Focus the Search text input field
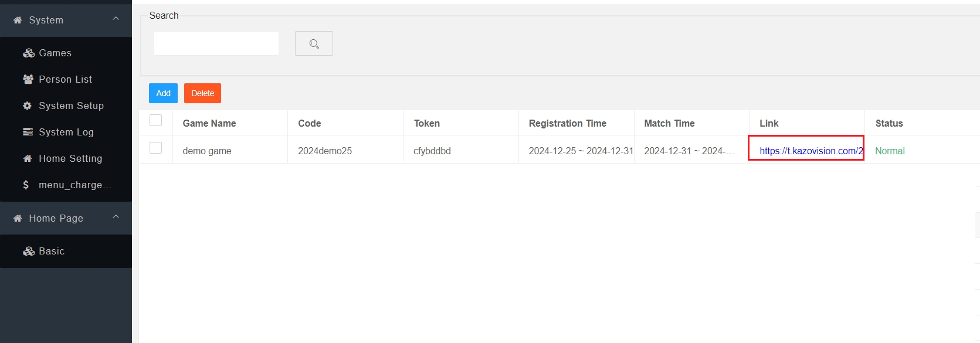Screen dimensions: 980x343 pos(216,43)
